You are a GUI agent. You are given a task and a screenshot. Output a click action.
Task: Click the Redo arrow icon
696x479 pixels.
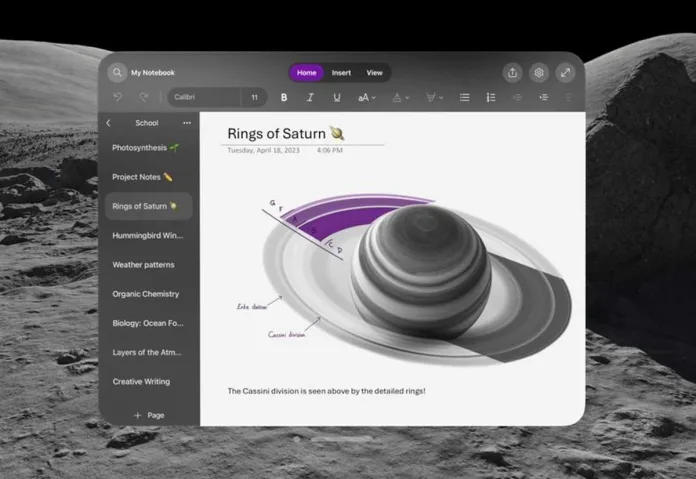[x=143, y=97]
